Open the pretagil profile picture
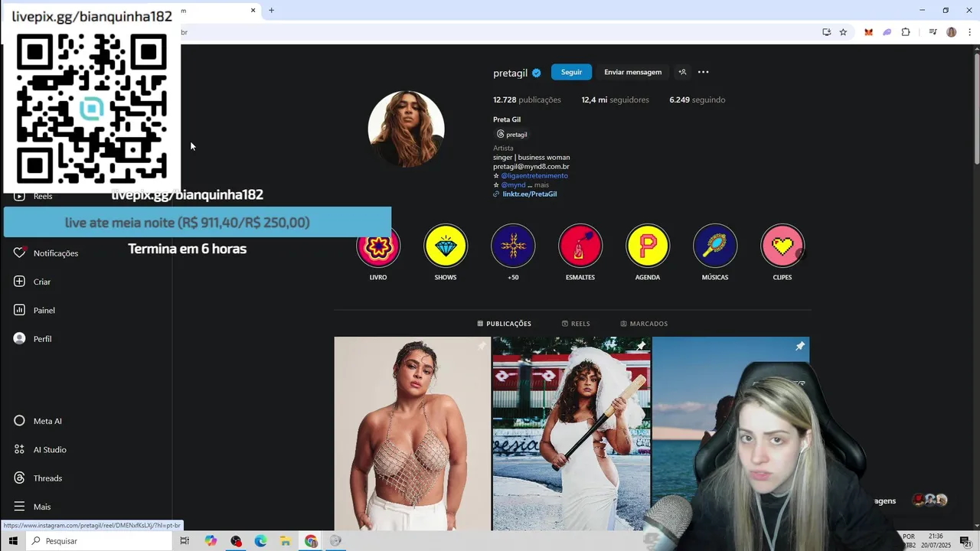Screen dimensions: 980x551 click(x=406, y=129)
